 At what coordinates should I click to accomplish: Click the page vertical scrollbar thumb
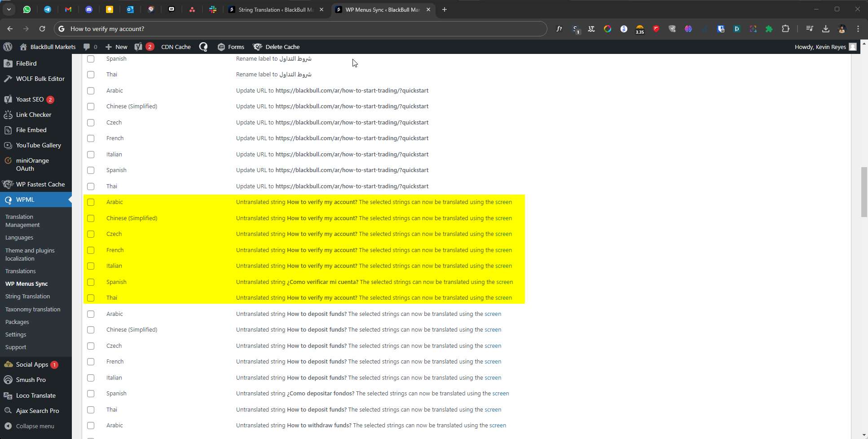pos(864,192)
